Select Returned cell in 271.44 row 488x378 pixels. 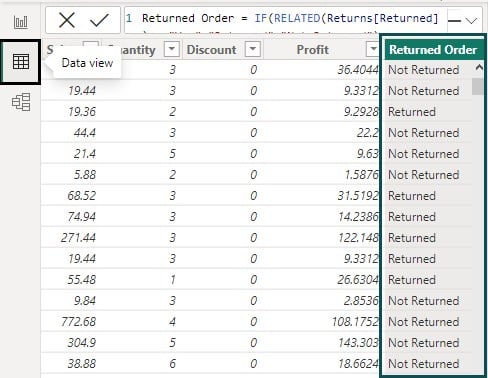tap(412, 238)
